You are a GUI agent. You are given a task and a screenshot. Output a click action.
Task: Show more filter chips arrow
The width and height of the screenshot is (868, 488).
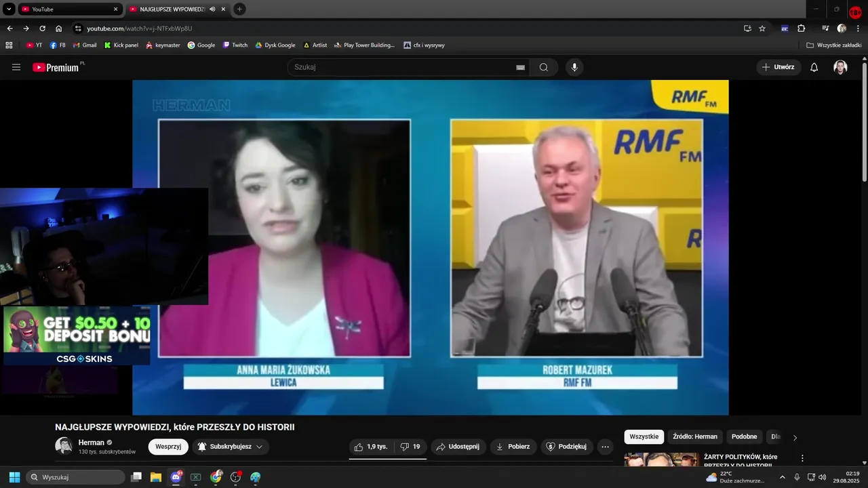[x=795, y=437]
